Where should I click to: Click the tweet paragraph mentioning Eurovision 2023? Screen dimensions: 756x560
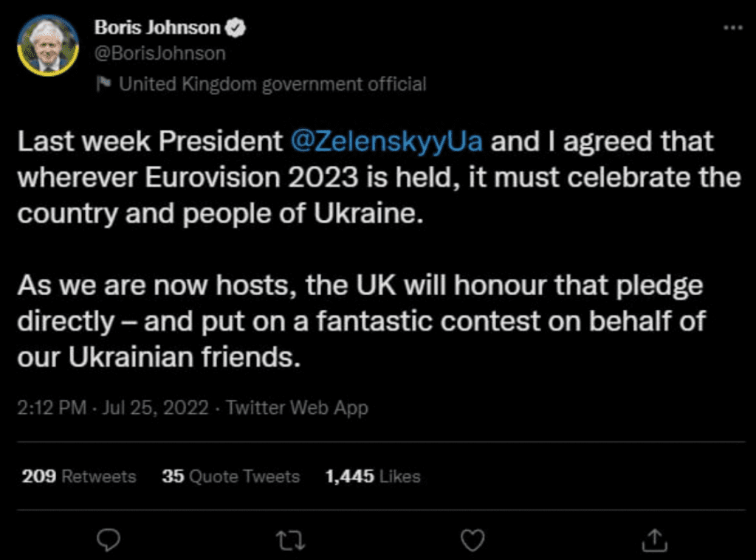[x=378, y=177]
